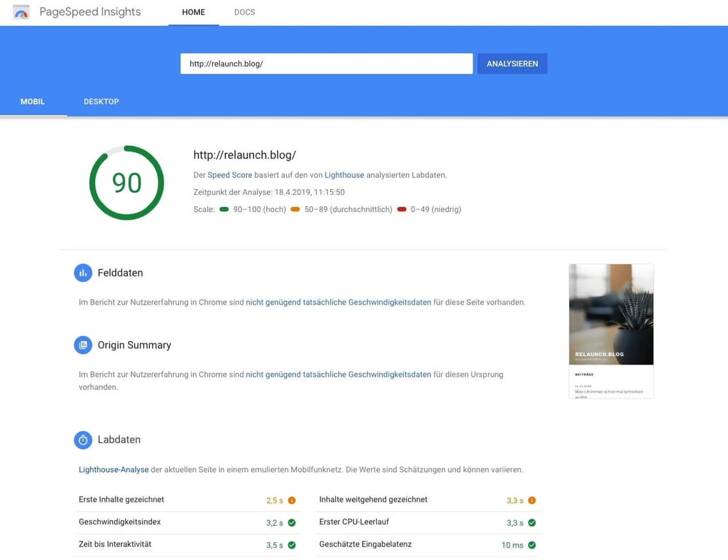This screenshot has width=728, height=560.
Task: Click the green check beside 'Geschätzte Eingabelatenz'
Action: tap(531, 545)
